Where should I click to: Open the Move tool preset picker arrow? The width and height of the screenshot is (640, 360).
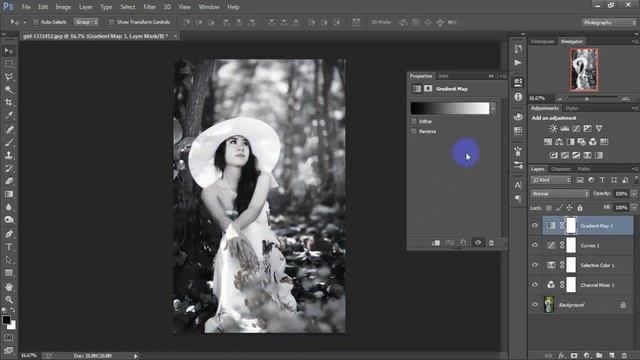(24, 22)
